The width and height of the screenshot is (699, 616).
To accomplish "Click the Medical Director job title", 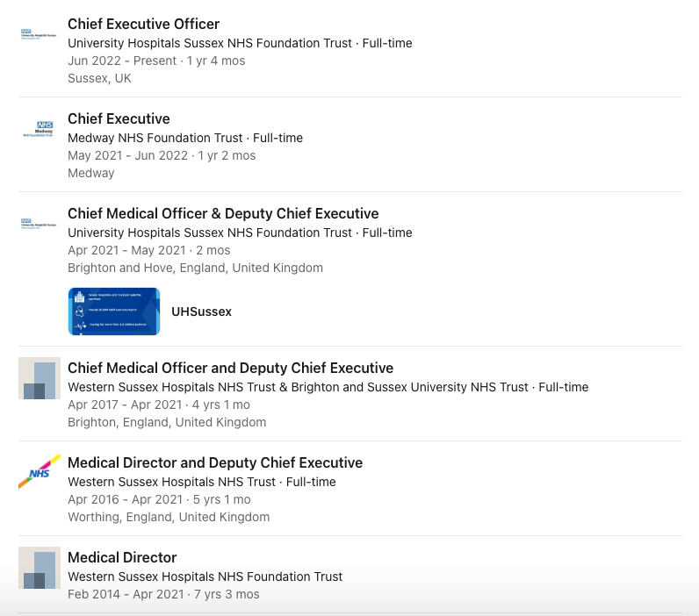I will (122, 557).
